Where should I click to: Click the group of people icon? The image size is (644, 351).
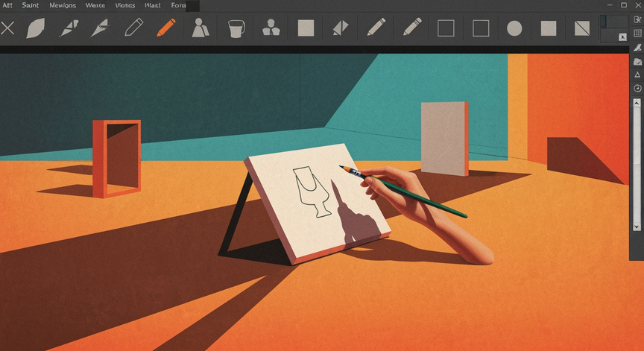click(271, 28)
